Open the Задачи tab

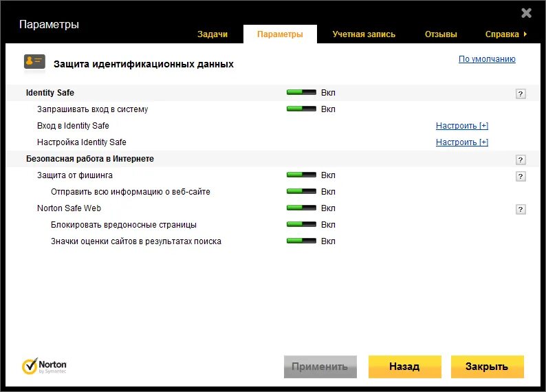(x=212, y=34)
